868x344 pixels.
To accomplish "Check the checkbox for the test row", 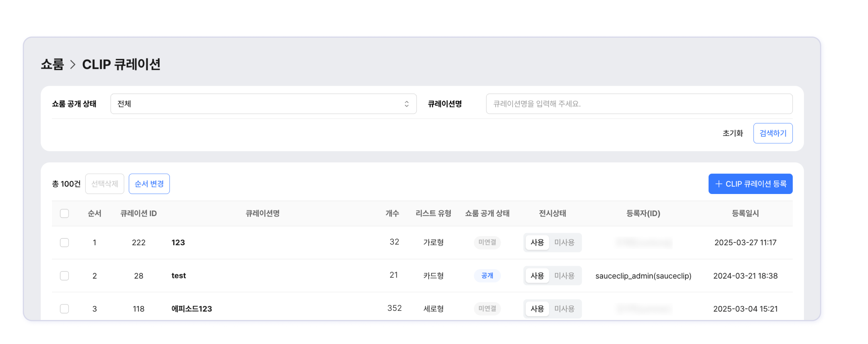I will 64,275.
